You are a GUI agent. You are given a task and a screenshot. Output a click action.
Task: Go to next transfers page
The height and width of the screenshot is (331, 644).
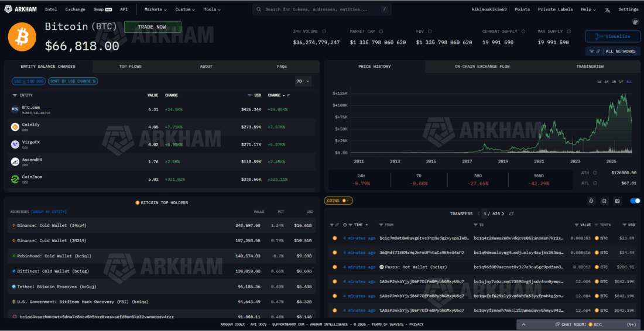click(503, 213)
